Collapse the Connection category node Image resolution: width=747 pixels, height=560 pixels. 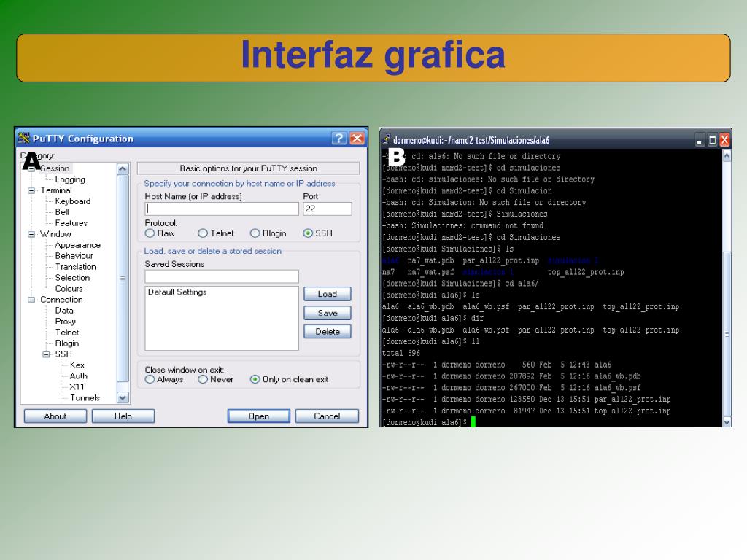click(x=31, y=300)
